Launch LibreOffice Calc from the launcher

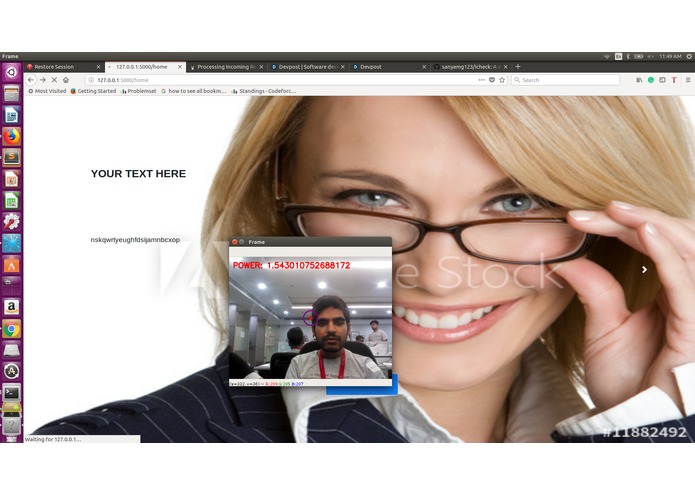tap(12, 201)
